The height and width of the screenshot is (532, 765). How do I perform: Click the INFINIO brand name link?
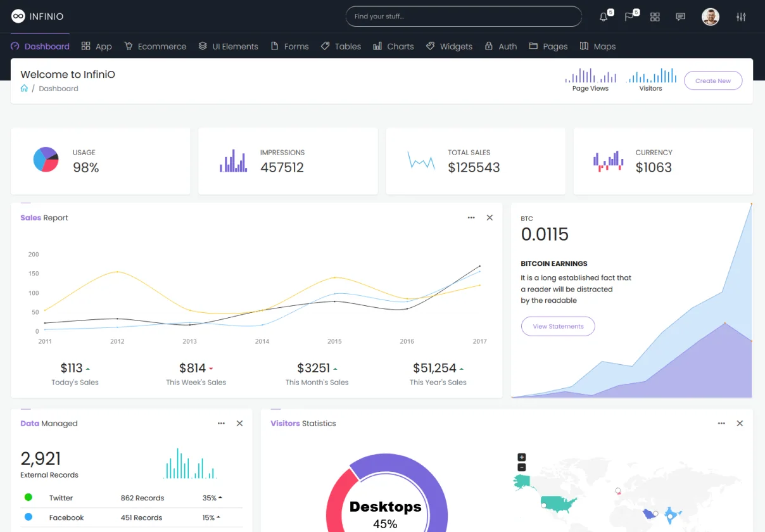coord(46,16)
